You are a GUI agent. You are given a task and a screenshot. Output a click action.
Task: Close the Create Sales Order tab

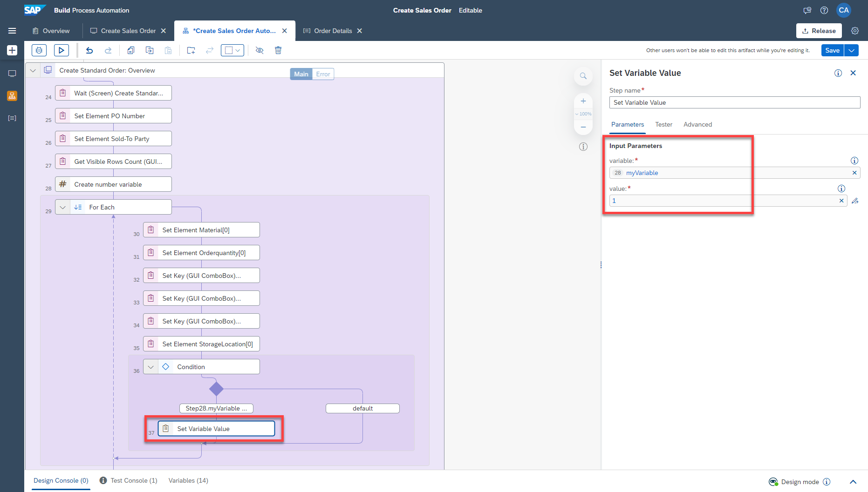coord(164,31)
